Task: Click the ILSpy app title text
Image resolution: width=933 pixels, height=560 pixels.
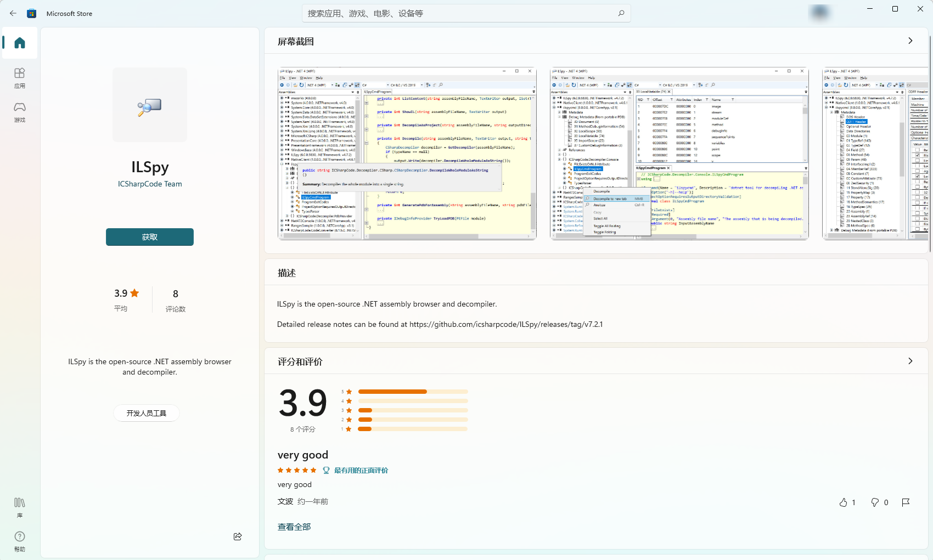Action: coord(150,167)
